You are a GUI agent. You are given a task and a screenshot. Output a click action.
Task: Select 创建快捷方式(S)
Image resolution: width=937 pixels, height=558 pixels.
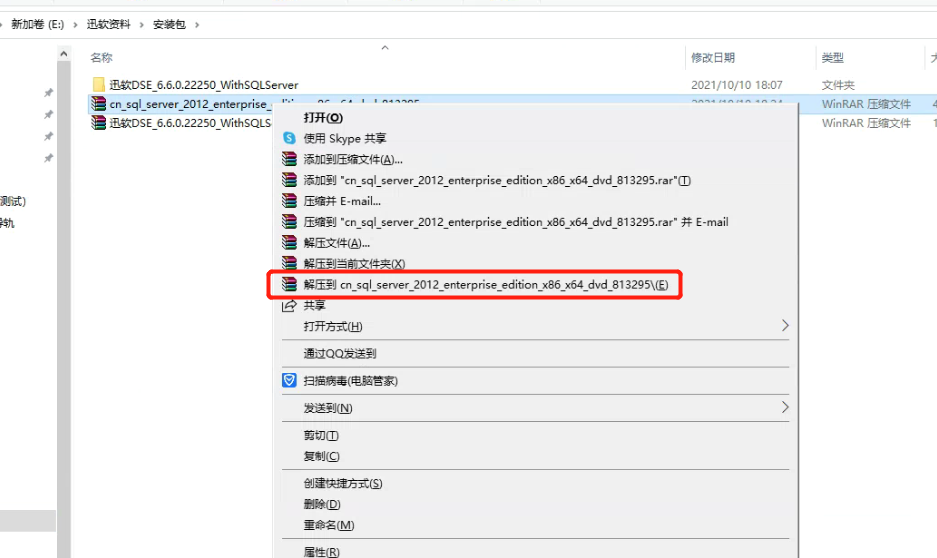(343, 483)
